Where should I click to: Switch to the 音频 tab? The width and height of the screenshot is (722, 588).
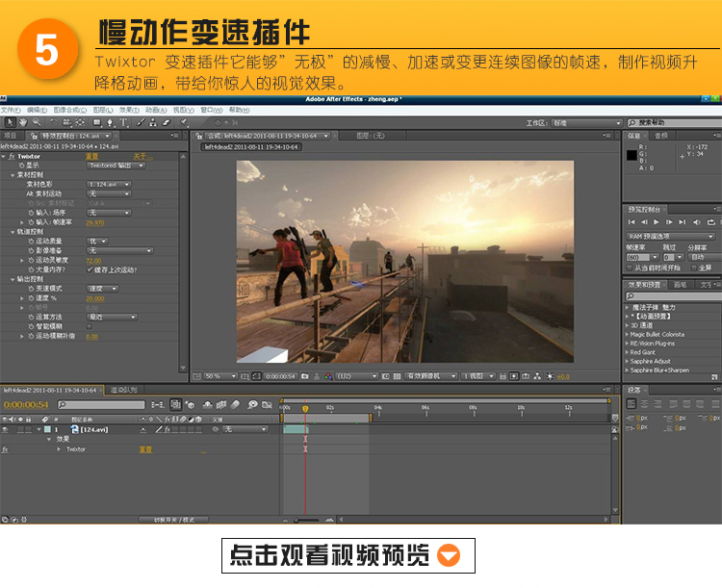(x=661, y=136)
